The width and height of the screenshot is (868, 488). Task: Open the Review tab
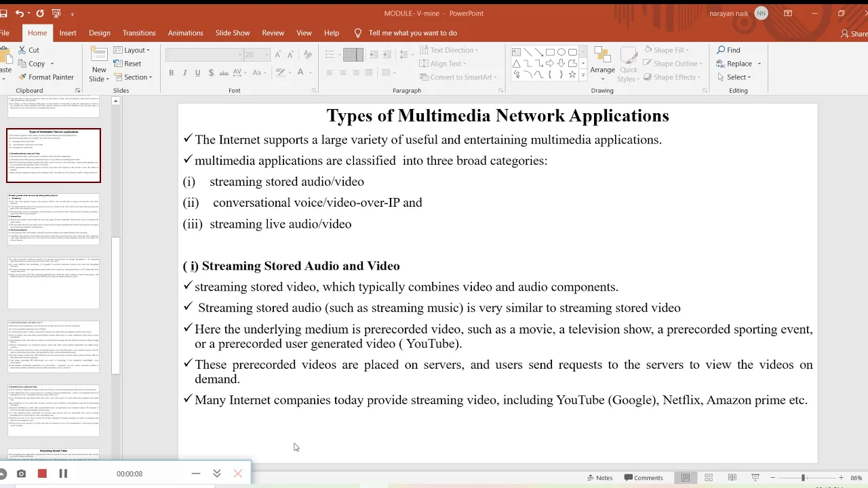[273, 33]
